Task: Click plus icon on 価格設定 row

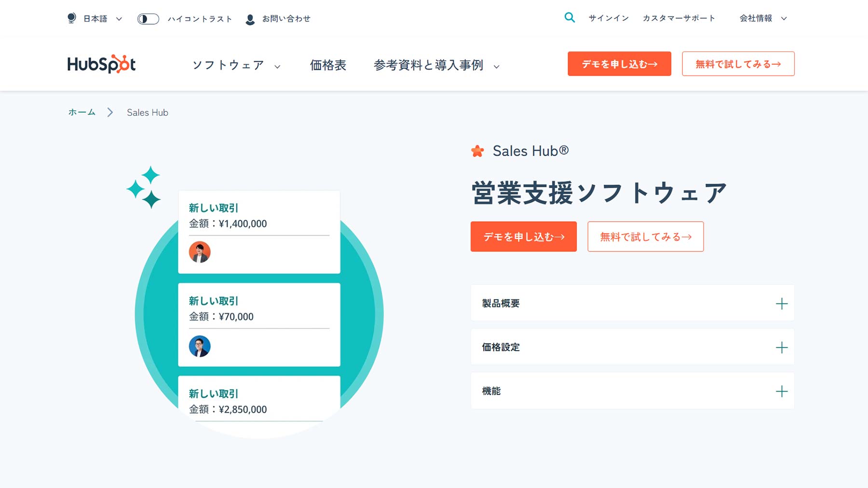Action: coord(781,347)
